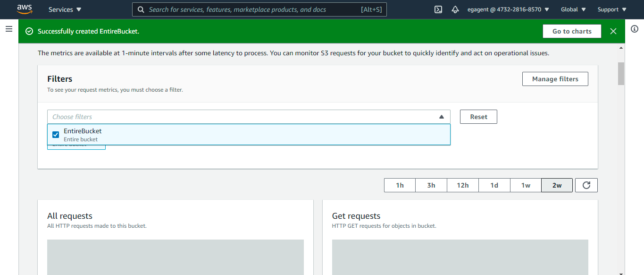644x275 pixels.
Task: Click the All requests heading
Action: pyautogui.click(x=70, y=216)
